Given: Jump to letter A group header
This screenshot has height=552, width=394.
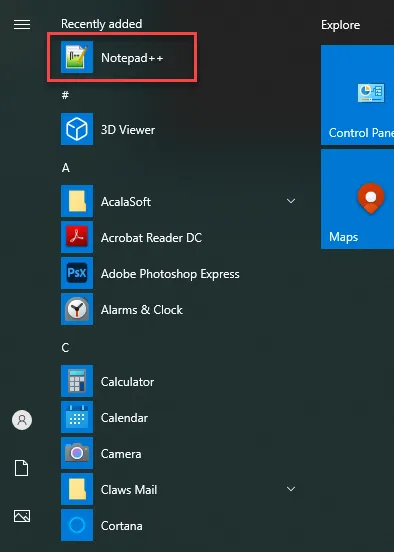Looking at the screenshot, I should click(66, 168).
